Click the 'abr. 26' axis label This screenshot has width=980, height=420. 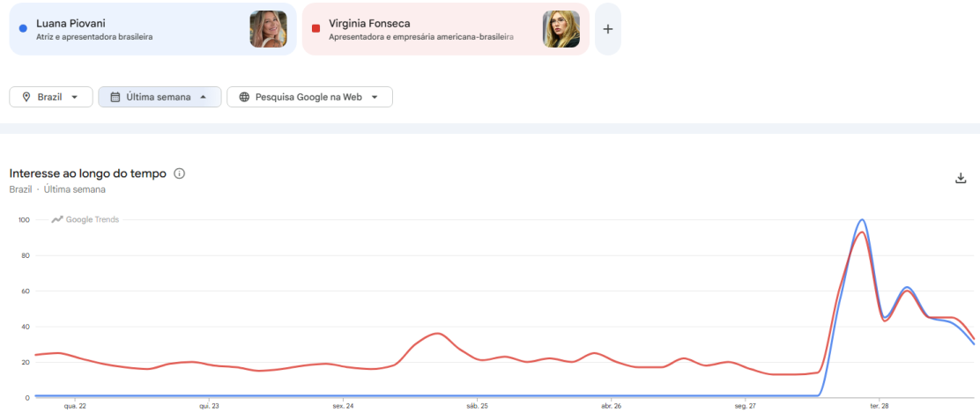click(x=612, y=406)
